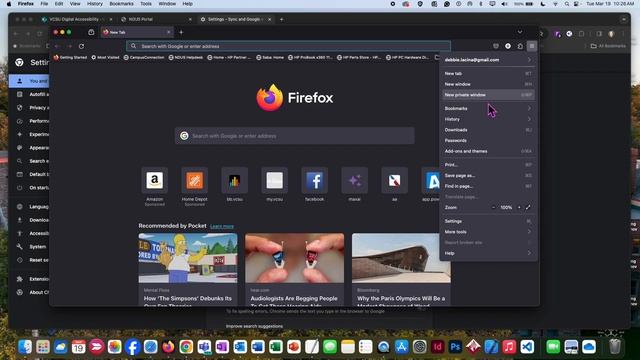Open the Bookmarks menu in macOS menu bar

(x=121, y=4)
